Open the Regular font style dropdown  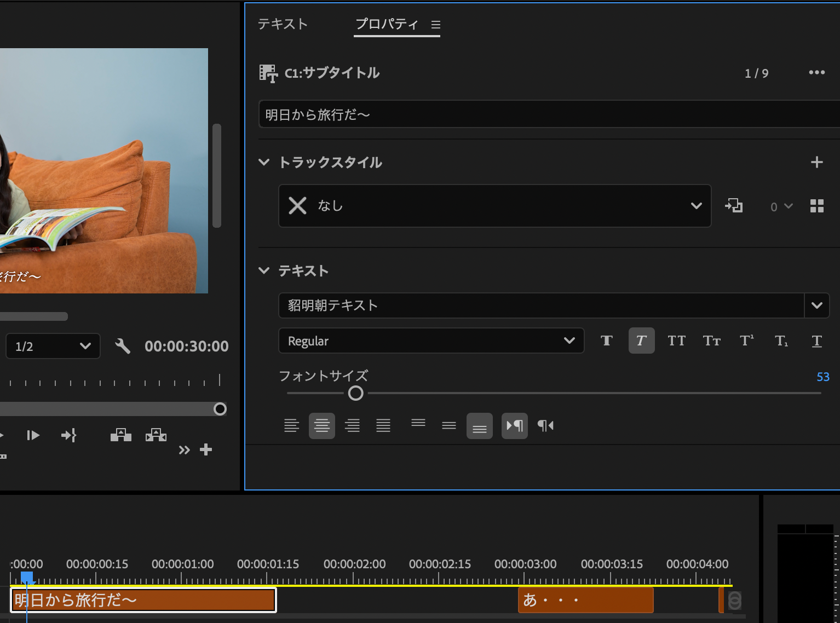point(431,341)
